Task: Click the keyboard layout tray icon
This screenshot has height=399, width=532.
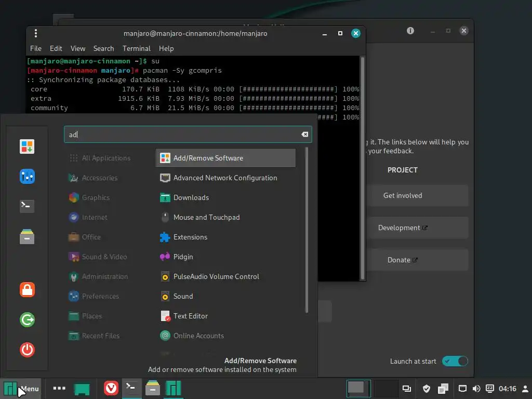Action: pos(489,389)
